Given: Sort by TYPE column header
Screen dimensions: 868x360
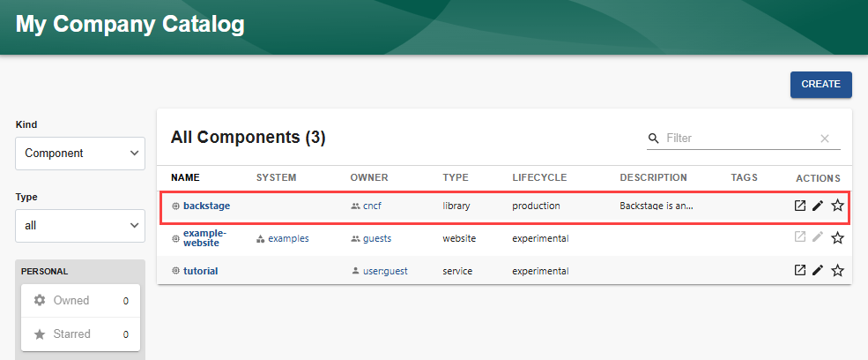Looking at the screenshot, I should (x=456, y=177).
